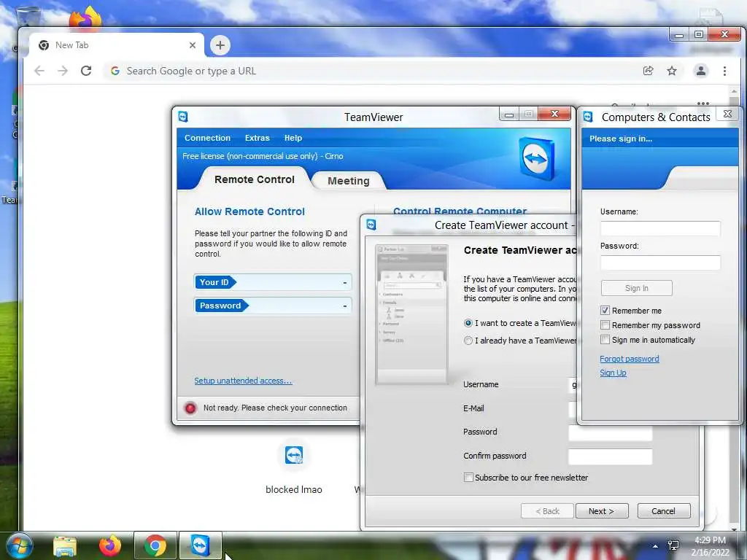Open the Connection menu in TeamViewer
Screen dimensions: 747x560
click(x=207, y=138)
